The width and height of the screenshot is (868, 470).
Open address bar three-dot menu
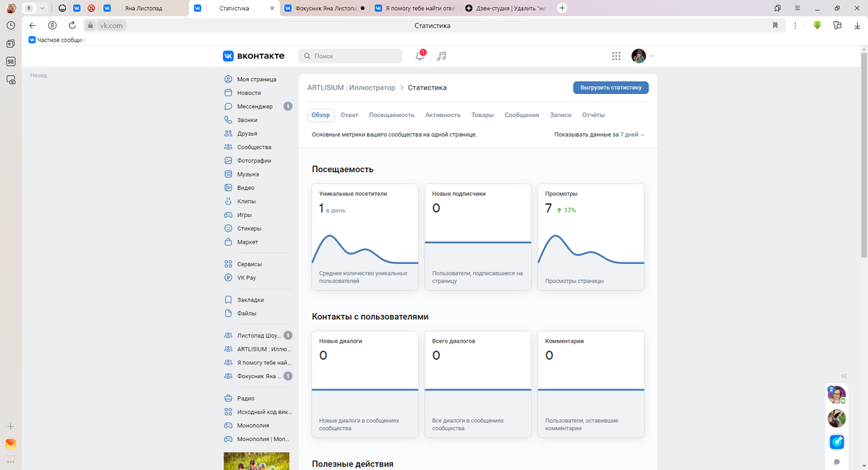[795, 25]
